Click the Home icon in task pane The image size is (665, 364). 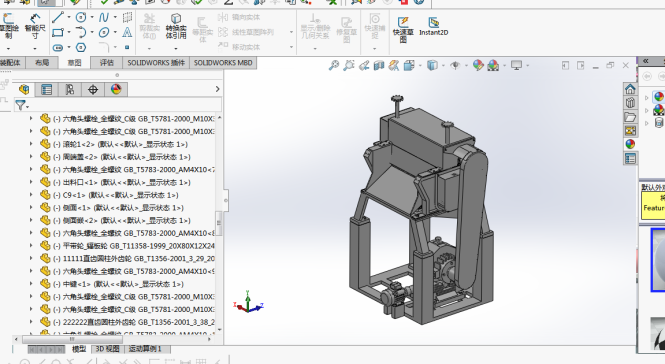point(630,89)
